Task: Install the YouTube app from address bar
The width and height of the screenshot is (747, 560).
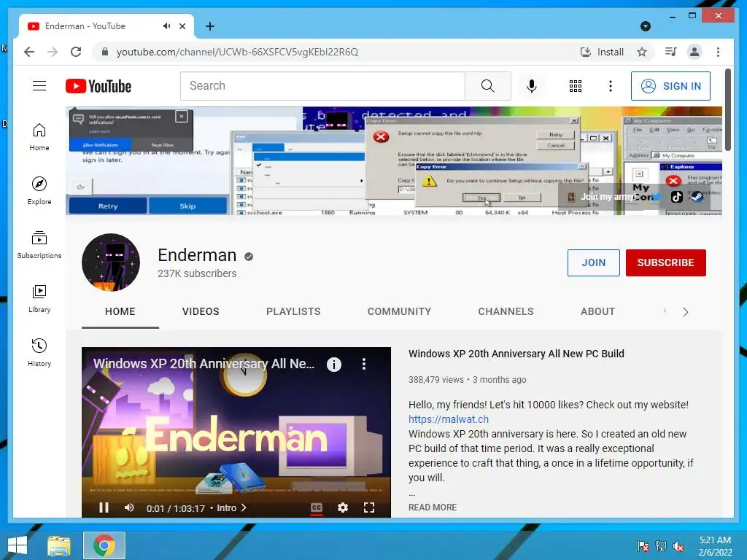Action: pos(602,52)
